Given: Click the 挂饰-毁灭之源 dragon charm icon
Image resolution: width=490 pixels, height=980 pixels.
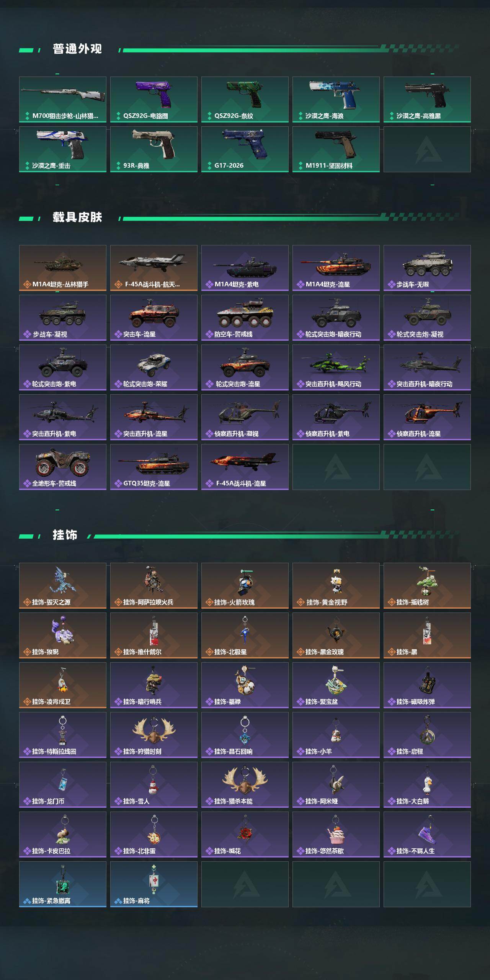Looking at the screenshot, I should pos(63,580).
